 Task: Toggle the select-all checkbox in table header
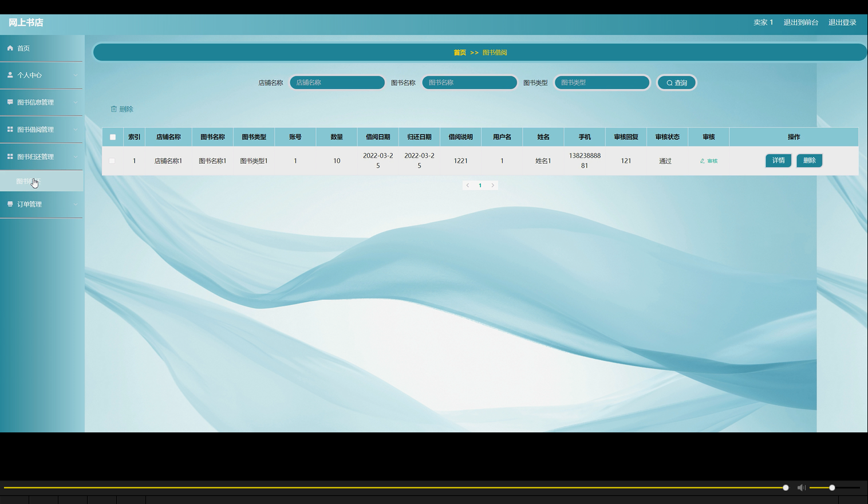pos(112,137)
